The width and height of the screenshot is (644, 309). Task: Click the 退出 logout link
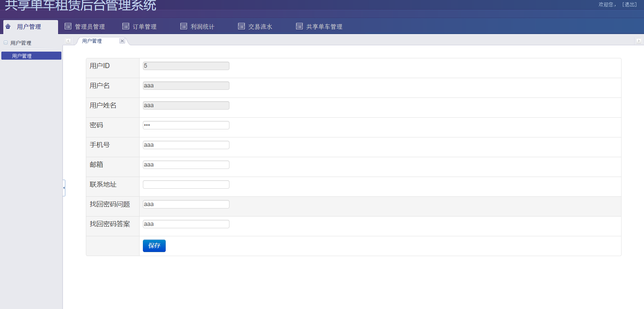[630, 5]
